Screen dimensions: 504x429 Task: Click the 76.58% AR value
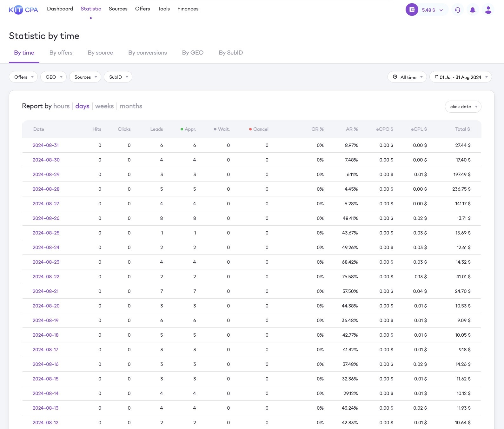pos(350,277)
